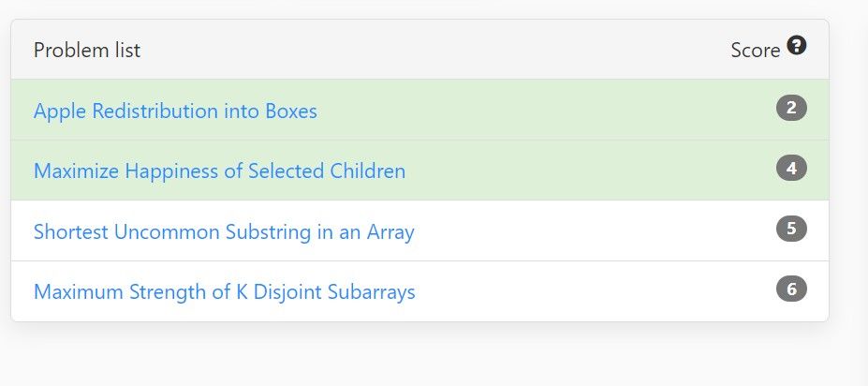Click the word Boxes in first problem
The height and width of the screenshot is (386, 868).
tap(291, 111)
